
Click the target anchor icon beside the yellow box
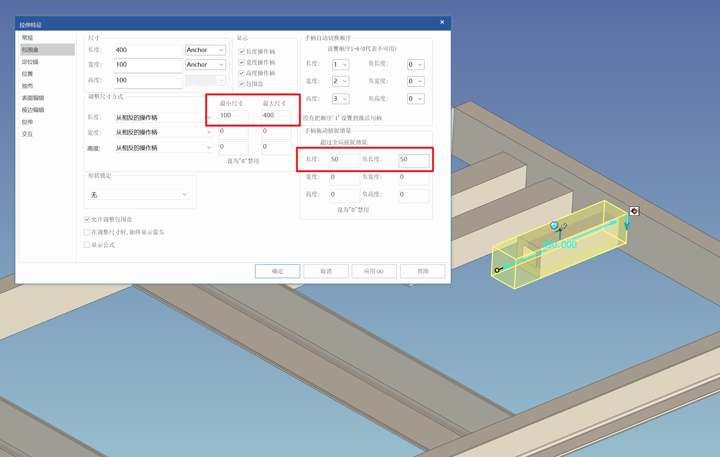tap(634, 211)
